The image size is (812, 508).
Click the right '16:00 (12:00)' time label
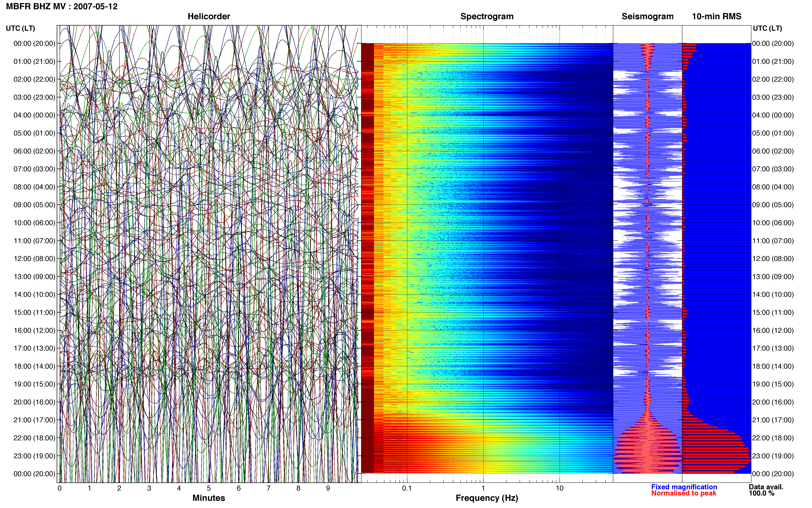pyautogui.click(x=773, y=330)
